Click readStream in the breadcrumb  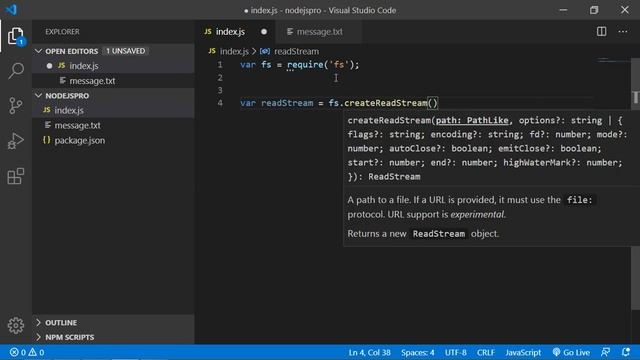tap(296, 51)
